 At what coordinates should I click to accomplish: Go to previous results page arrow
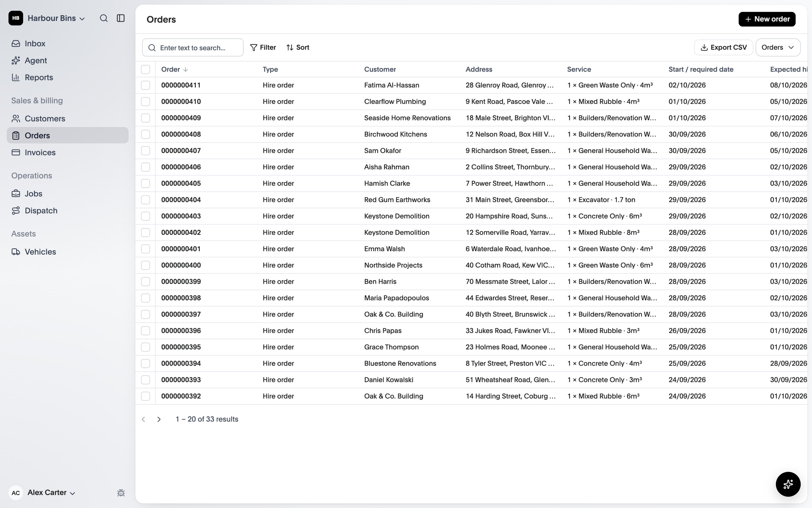pos(143,419)
